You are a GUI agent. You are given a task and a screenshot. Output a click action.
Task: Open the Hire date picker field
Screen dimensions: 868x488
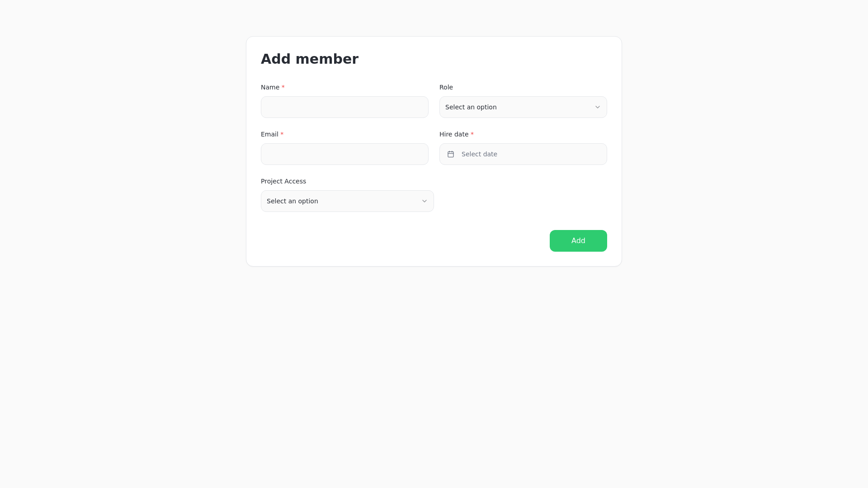pyautogui.click(x=523, y=154)
